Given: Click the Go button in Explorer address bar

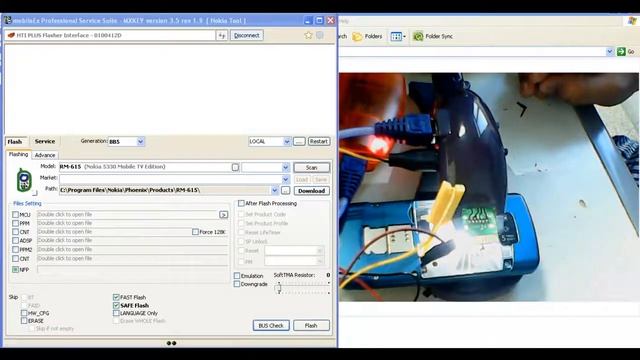Looking at the screenshot, I should [626, 51].
